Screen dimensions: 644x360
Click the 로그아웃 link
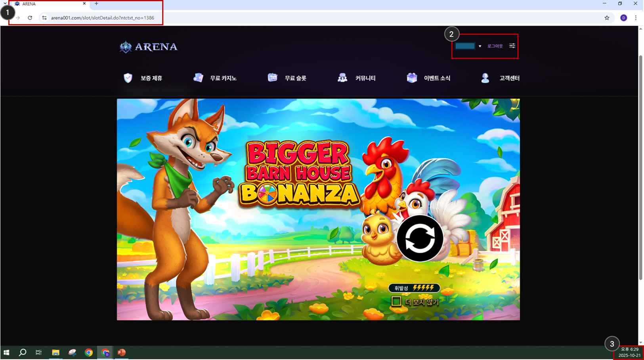click(495, 46)
